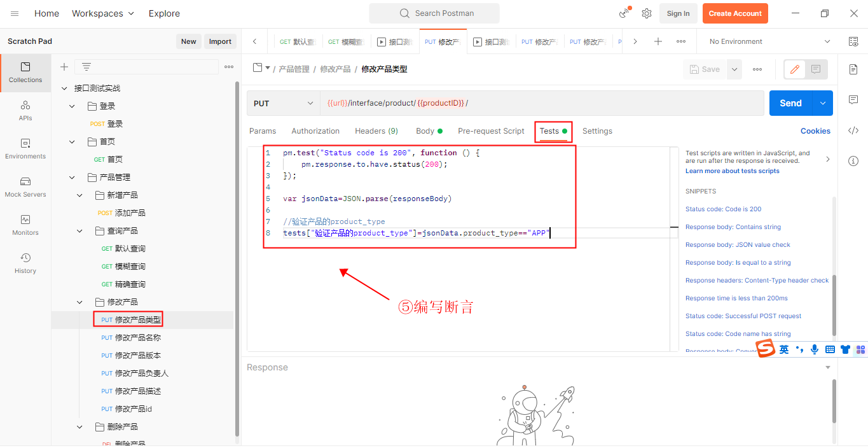This screenshot has width=868, height=448.
Task: Open the IME soft keyboard icon
Action: tap(830, 349)
